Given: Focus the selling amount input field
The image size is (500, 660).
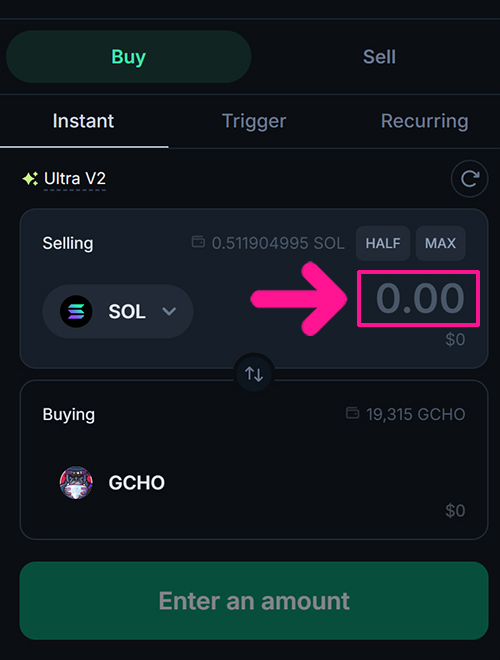Looking at the screenshot, I should pyautogui.click(x=419, y=298).
